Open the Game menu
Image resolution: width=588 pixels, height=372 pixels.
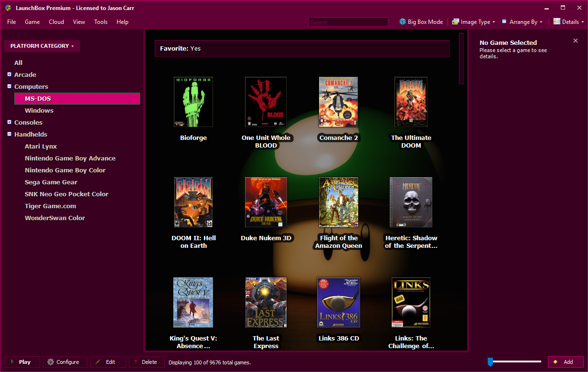[32, 22]
